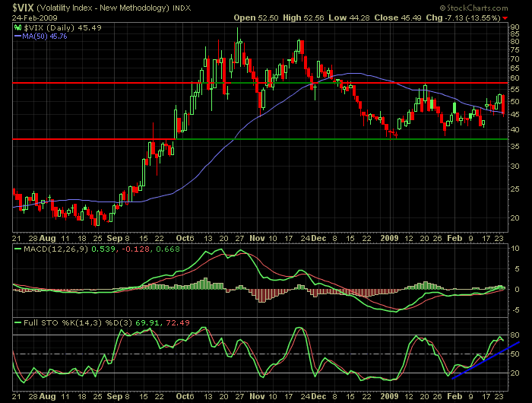Click the blue trendline under the stochastic
Screen dimensions: 532x403
(486, 360)
